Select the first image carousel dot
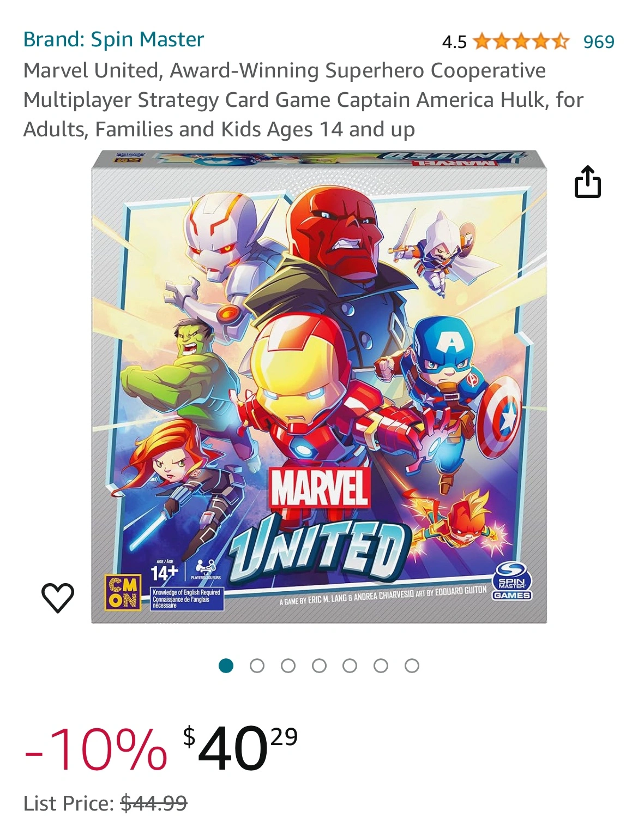638x840 pixels. pyautogui.click(x=226, y=665)
